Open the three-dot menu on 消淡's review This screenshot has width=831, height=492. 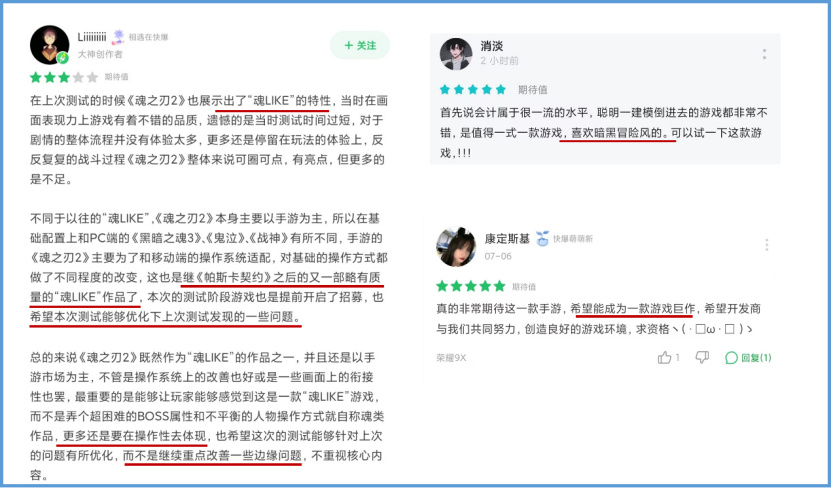point(764,54)
